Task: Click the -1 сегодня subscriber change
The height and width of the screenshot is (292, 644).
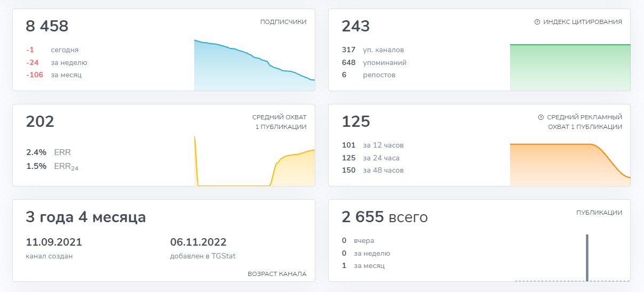Action: [52, 50]
